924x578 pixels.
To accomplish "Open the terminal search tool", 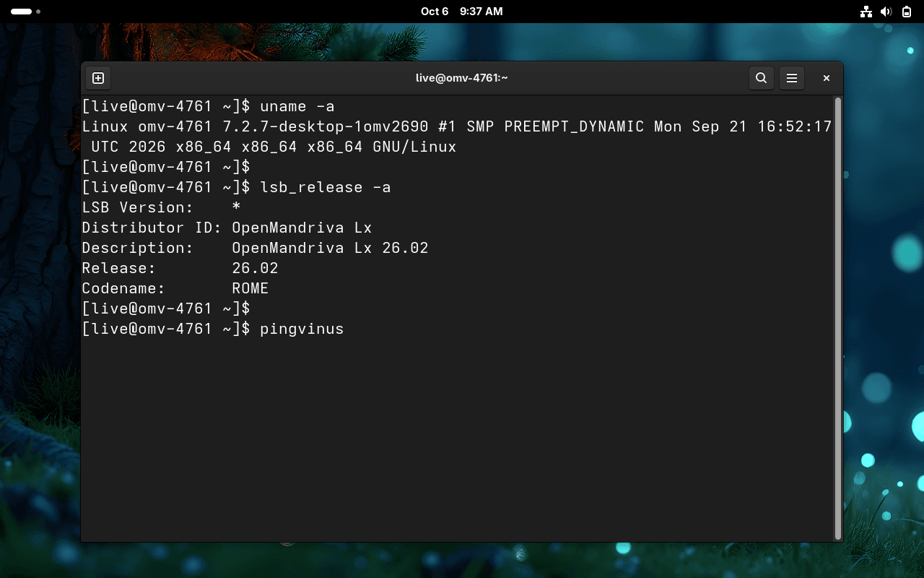I will pyautogui.click(x=761, y=78).
